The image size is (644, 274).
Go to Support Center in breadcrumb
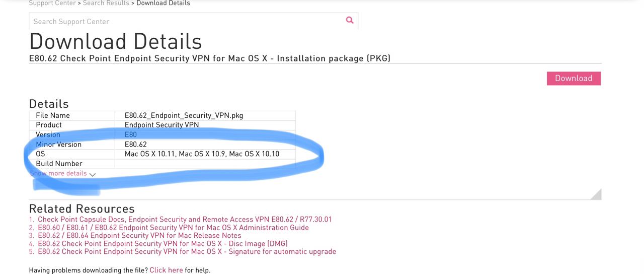tap(52, 3)
